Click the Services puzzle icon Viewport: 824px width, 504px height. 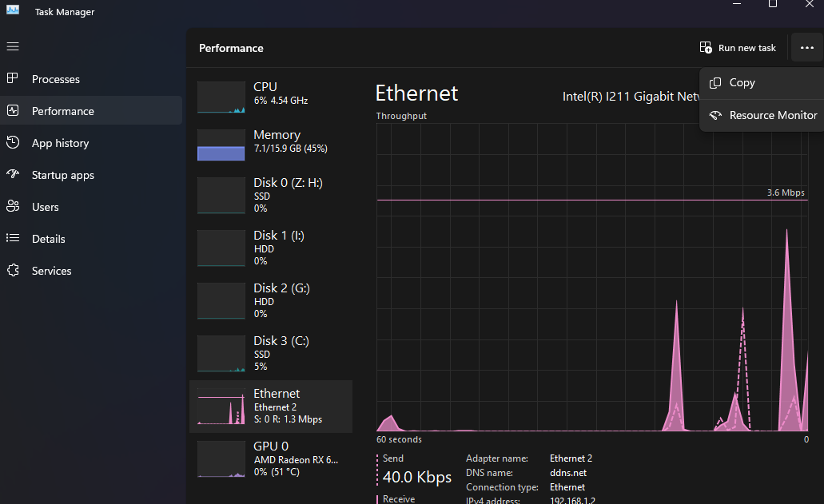pos(13,271)
